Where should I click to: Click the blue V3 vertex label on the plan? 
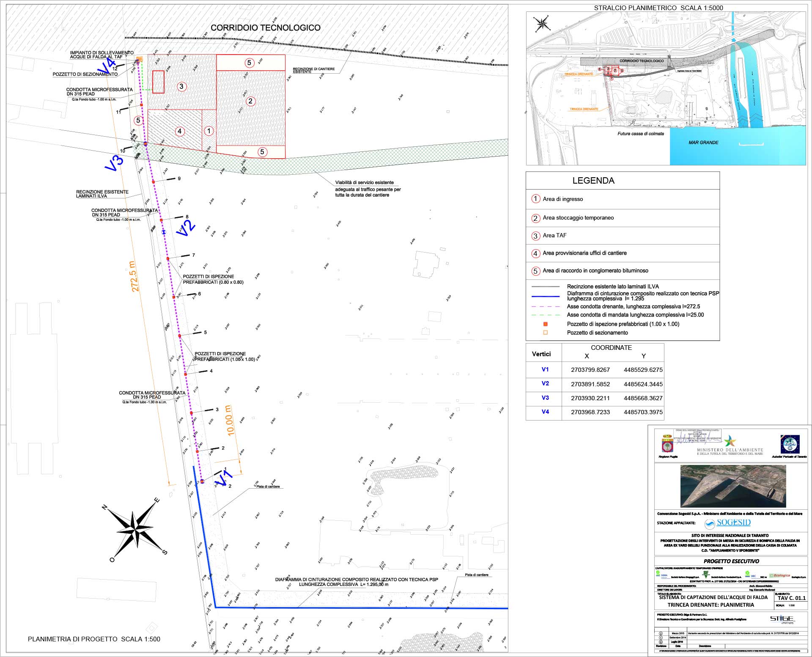click(x=114, y=163)
